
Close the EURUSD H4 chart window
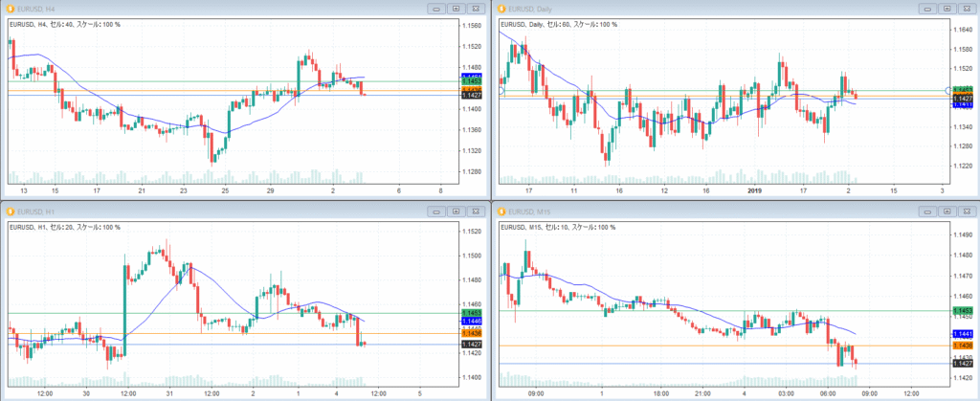coord(476,9)
